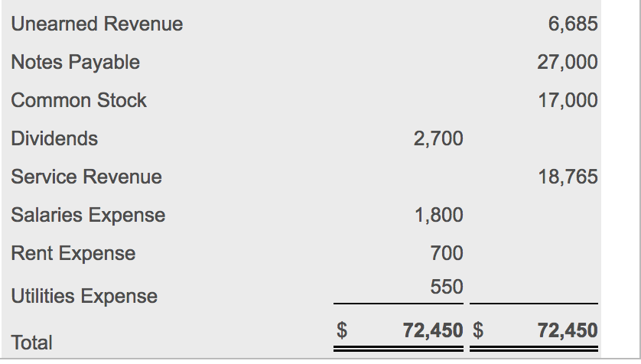Click the dollar sign before debit total
The height and width of the screenshot is (364, 641).
click(x=342, y=330)
